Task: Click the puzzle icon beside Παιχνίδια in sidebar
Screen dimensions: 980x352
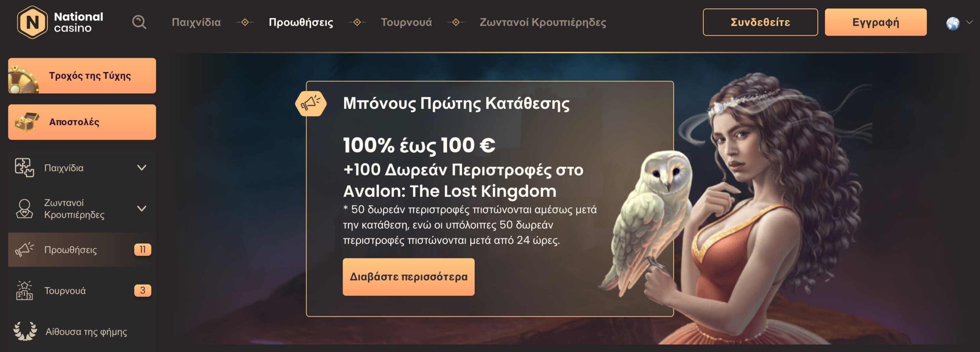Action: (x=24, y=168)
